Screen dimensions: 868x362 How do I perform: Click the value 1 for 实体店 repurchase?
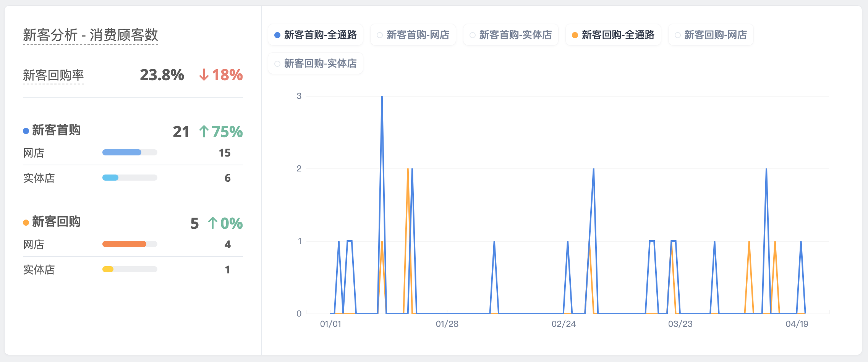pos(228,270)
